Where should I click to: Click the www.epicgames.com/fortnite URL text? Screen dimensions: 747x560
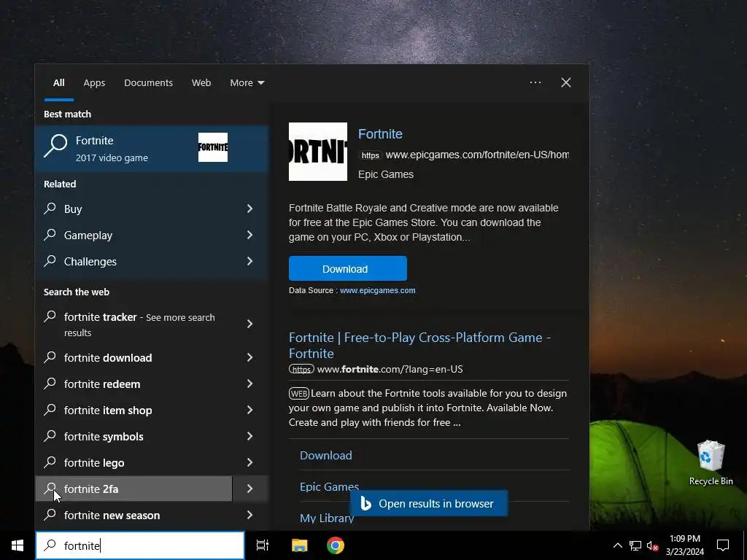pos(477,155)
